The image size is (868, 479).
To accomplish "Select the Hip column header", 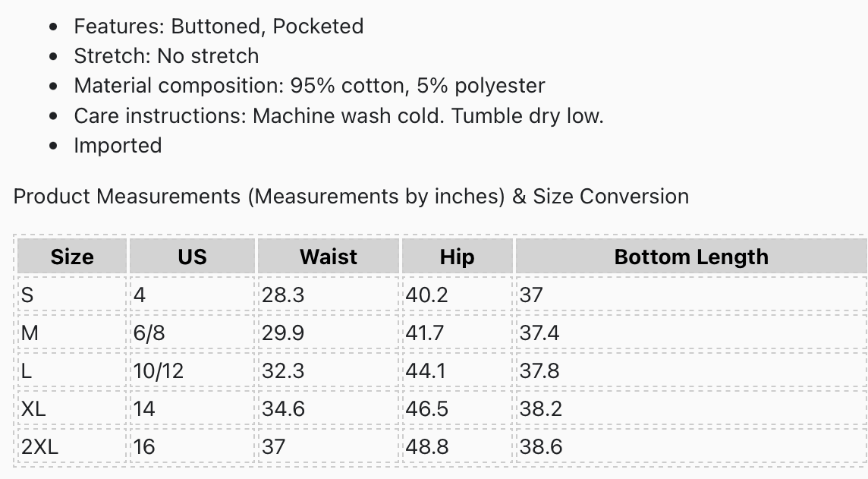I will [458, 257].
